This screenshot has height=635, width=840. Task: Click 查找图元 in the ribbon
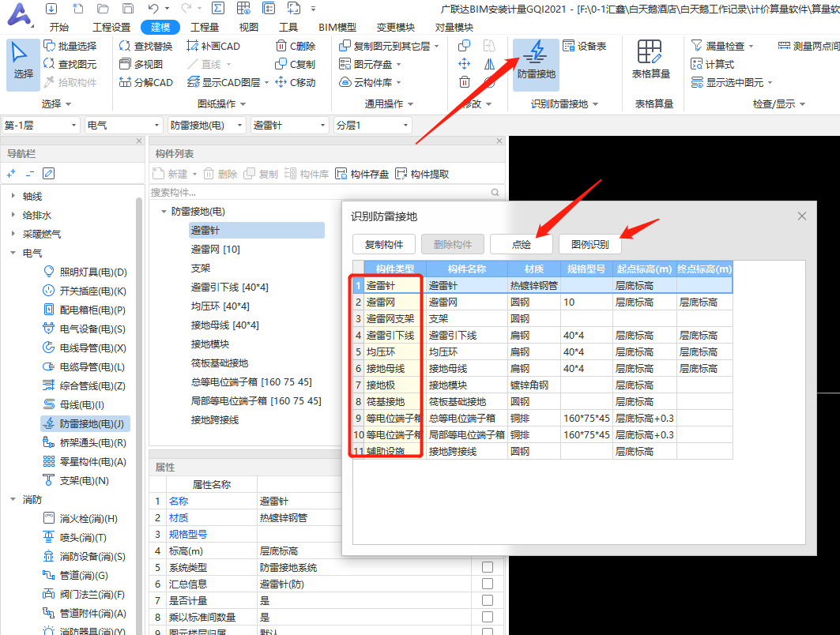point(70,64)
